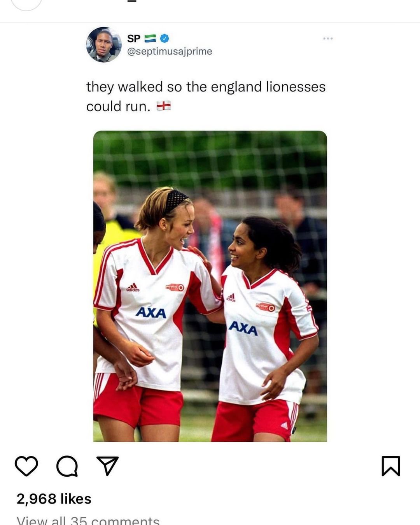Like the post with the heart icon
The width and height of the screenshot is (420, 525).
coord(26,466)
